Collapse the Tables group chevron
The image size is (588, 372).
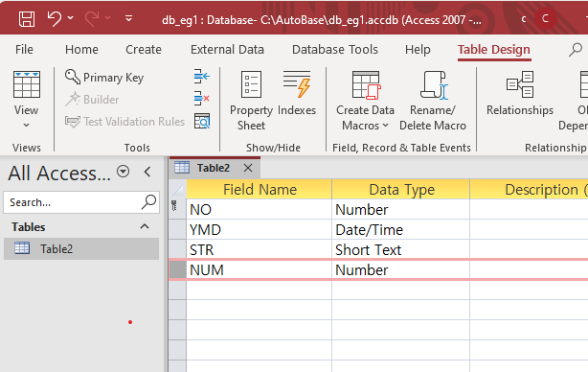(x=145, y=226)
